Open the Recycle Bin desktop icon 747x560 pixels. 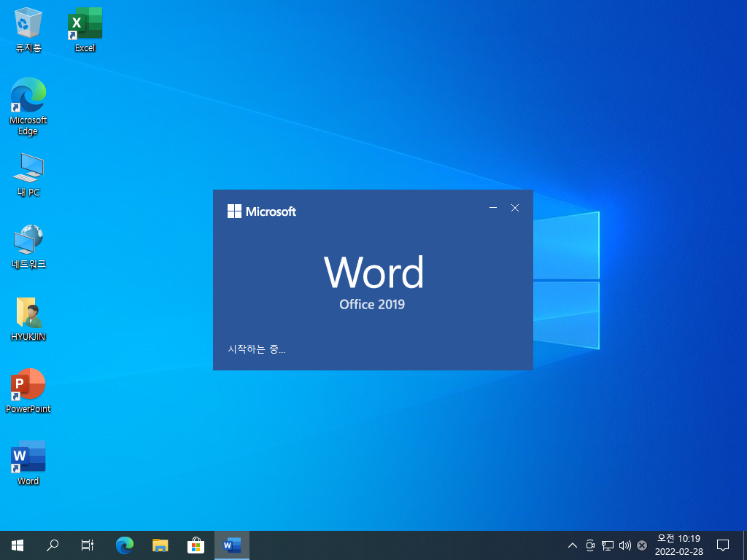coord(28,29)
